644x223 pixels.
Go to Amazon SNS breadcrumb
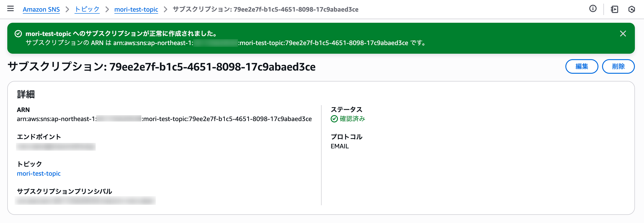[x=41, y=9]
